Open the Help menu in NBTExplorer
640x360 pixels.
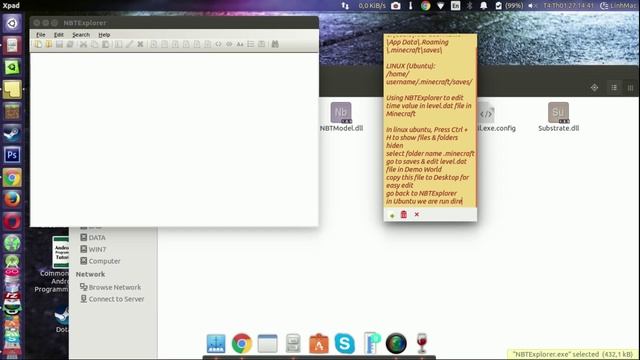104,35
